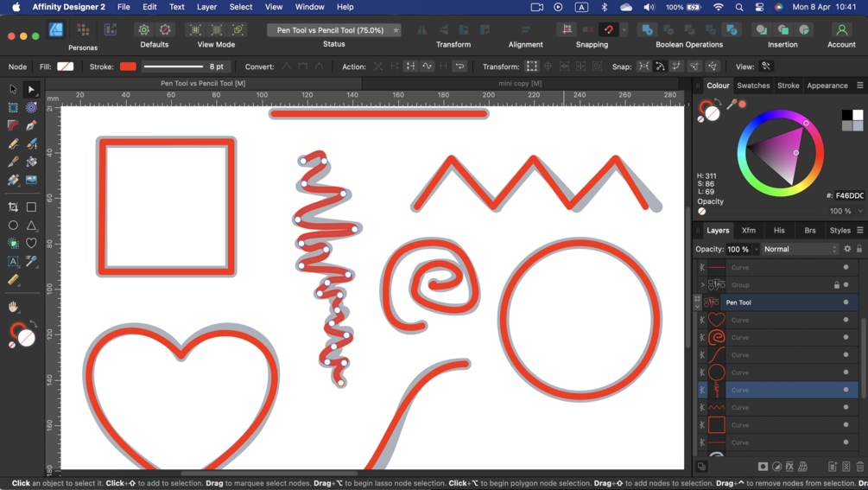Image resolution: width=868 pixels, height=490 pixels.
Task: Select the Place Image tool
Action: 31,180
